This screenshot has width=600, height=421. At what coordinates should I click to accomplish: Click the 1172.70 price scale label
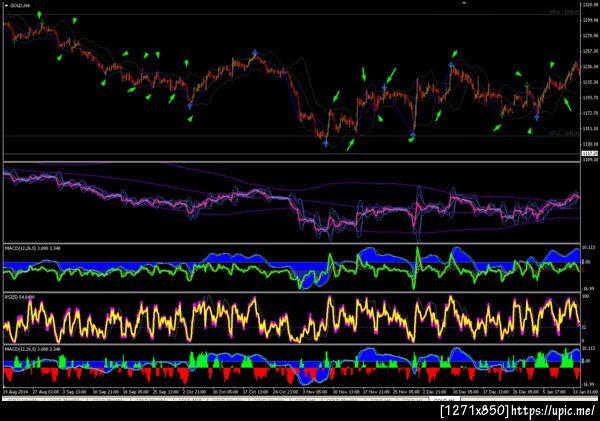[590, 113]
